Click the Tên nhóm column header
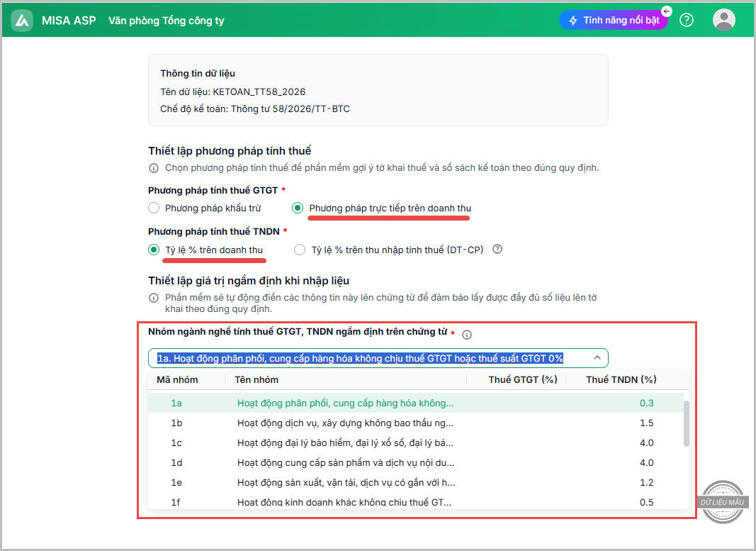This screenshot has height=551, width=756. [x=256, y=379]
